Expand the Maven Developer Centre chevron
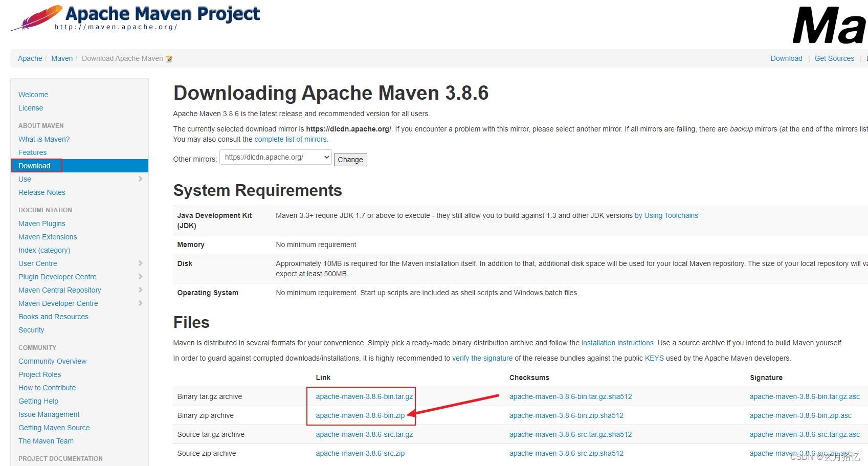Viewport: 868px width, 466px height. (x=140, y=303)
